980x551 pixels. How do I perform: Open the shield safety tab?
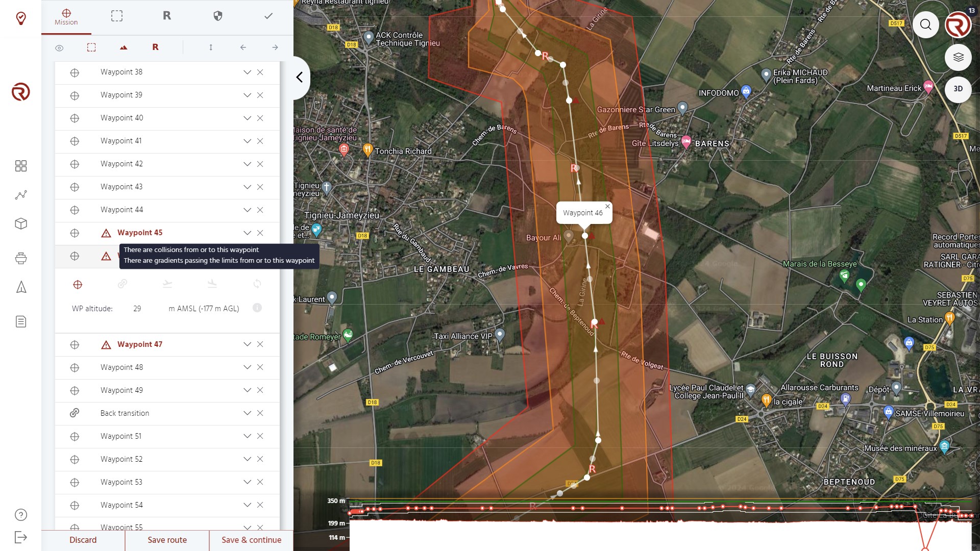click(218, 16)
